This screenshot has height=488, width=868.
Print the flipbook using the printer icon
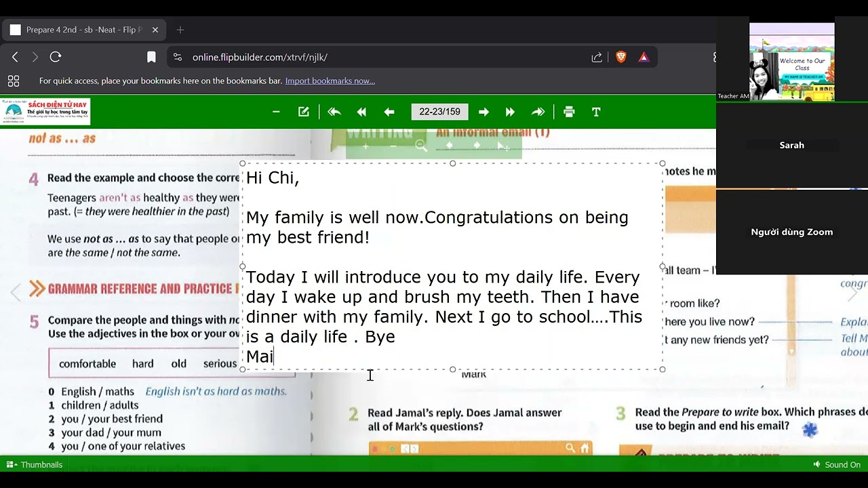pyautogui.click(x=569, y=112)
